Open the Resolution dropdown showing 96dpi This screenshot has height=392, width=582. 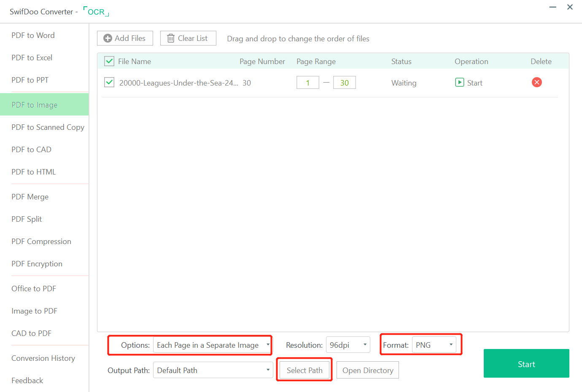click(348, 345)
